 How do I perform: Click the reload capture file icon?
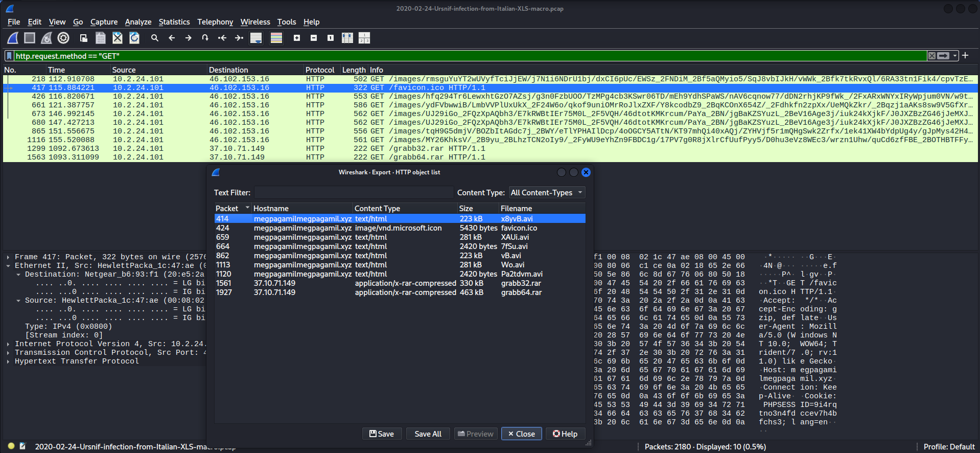pyautogui.click(x=134, y=38)
